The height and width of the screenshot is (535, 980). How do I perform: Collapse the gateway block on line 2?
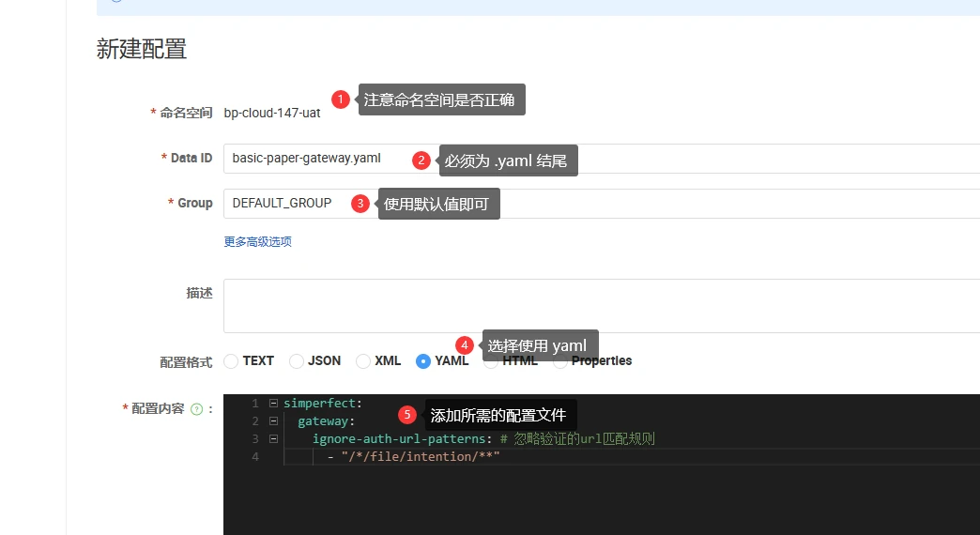click(x=273, y=420)
